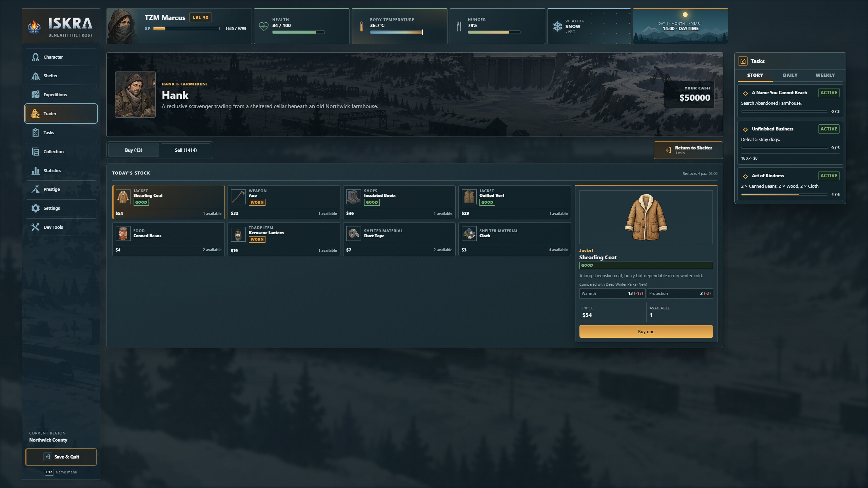
Task: Select the Kerosene Lantern stock card
Action: [284, 239]
